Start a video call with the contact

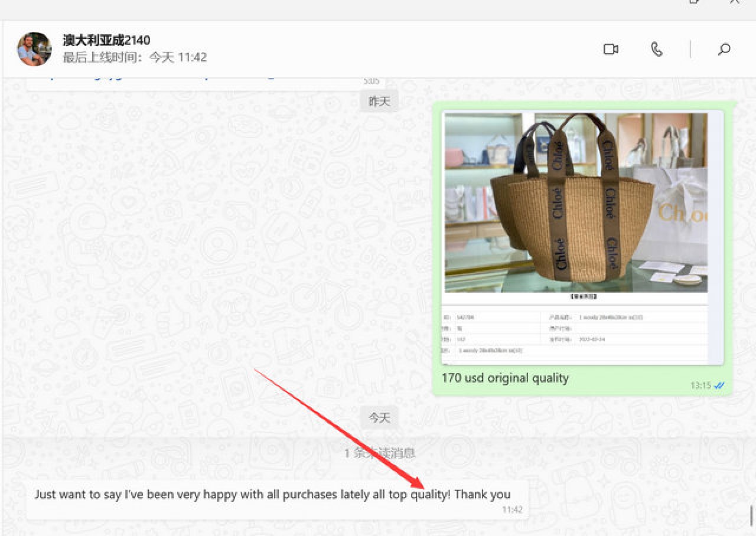(610, 50)
